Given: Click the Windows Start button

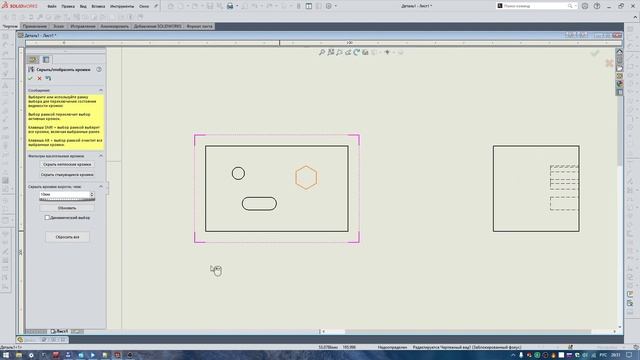Looking at the screenshot, I should pyautogui.click(x=6, y=355).
